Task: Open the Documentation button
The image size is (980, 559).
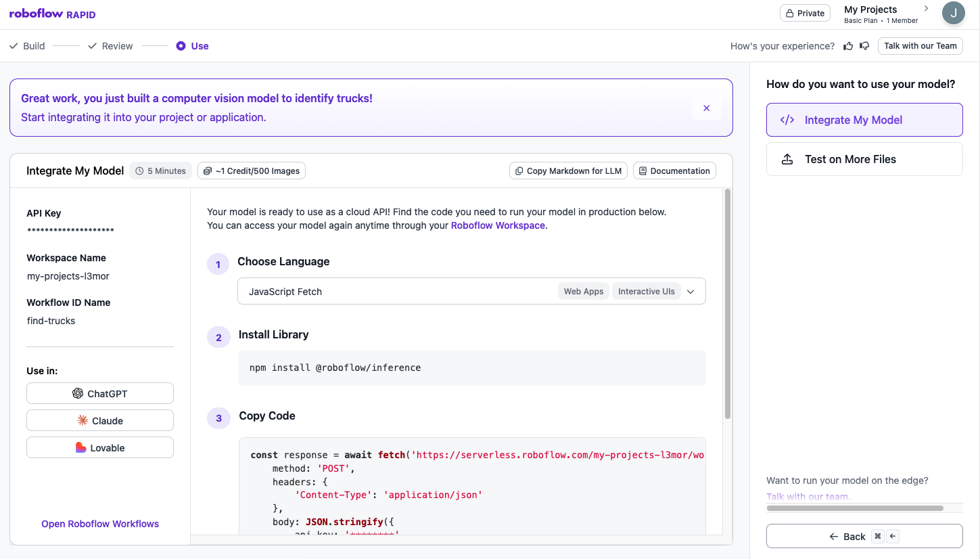Action: pyautogui.click(x=674, y=171)
